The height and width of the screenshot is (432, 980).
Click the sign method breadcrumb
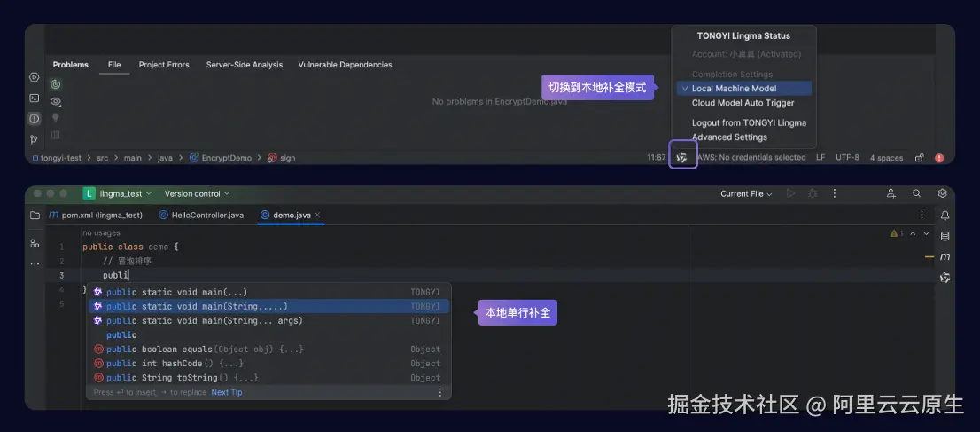tap(281, 158)
